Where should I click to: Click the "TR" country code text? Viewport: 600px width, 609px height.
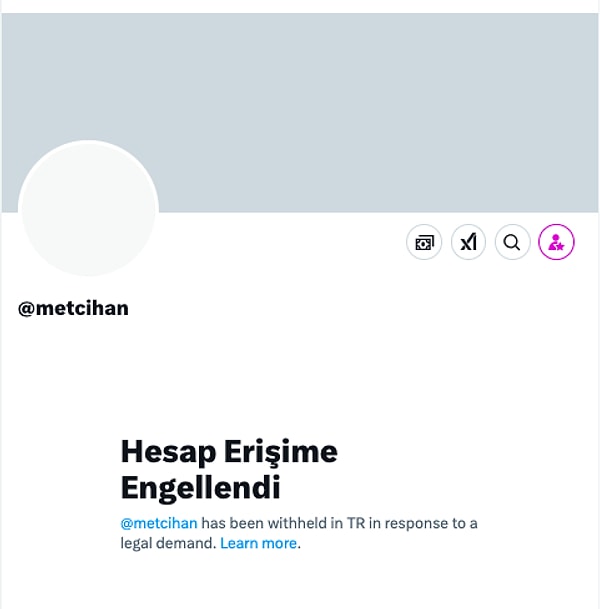[356, 523]
